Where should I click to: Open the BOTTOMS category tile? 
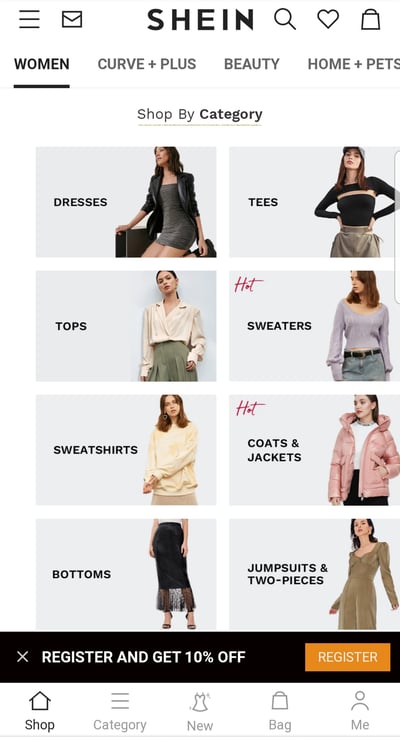pyautogui.click(x=126, y=574)
